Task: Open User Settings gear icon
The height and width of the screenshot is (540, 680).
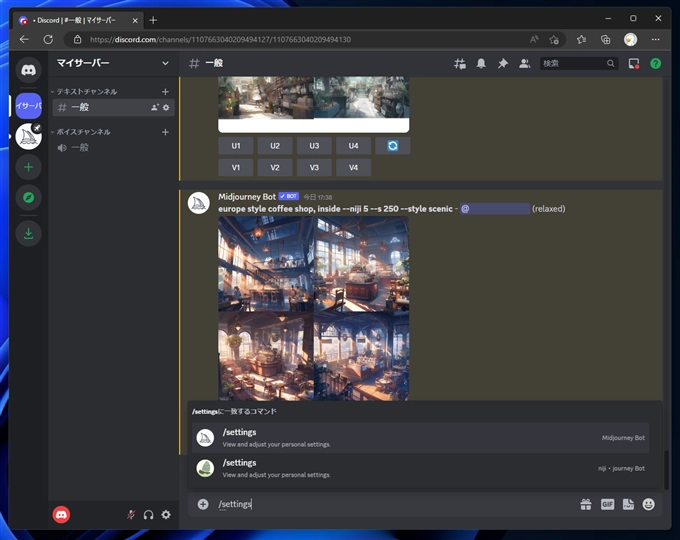Action: 166,514
